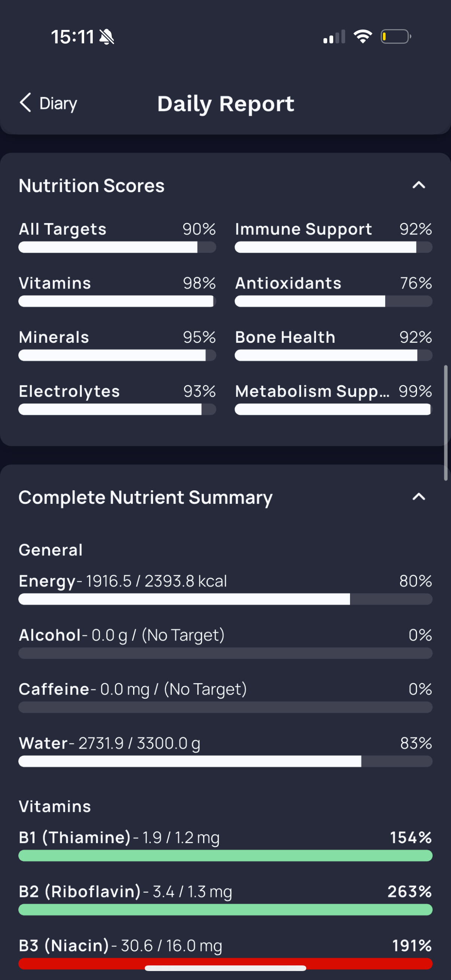The image size is (451, 980).
Task: Click the vertical scrollbar indicator
Action: click(x=446, y=423)
